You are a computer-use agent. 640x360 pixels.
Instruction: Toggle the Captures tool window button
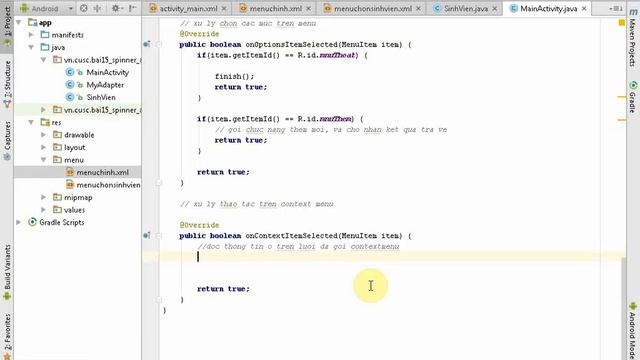tap(7, 141)
